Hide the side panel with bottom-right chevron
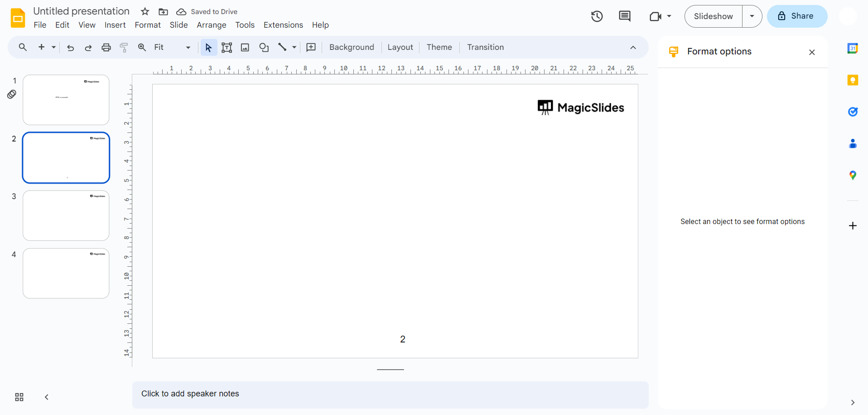This screenshot has height=415, width=868. pos(853,402)
